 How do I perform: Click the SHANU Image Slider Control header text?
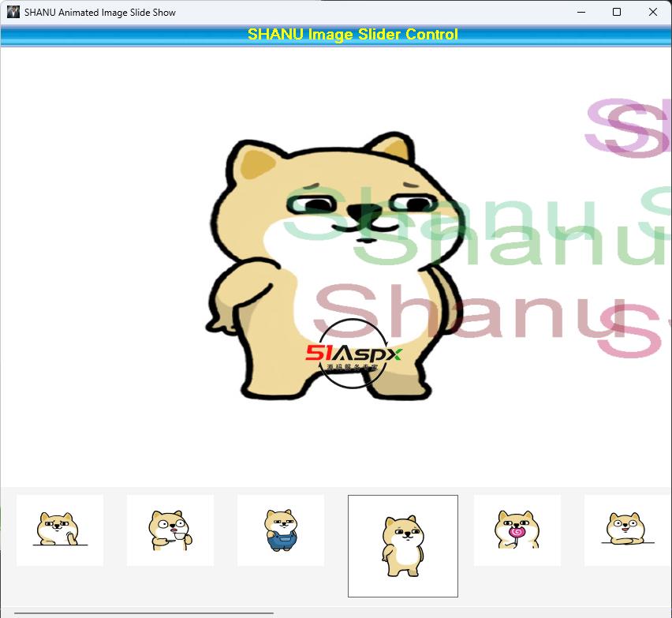(353, 34)
